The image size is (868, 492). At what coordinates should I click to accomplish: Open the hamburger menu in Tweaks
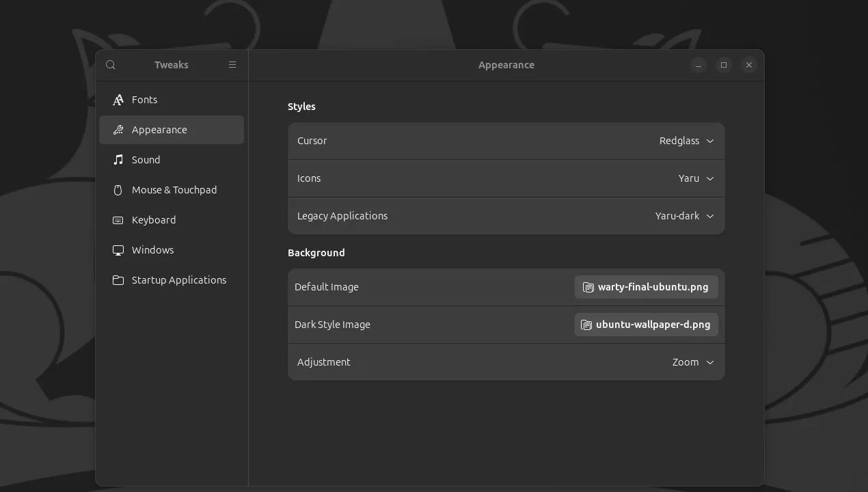pyautogui.click(x=232, y=64)
